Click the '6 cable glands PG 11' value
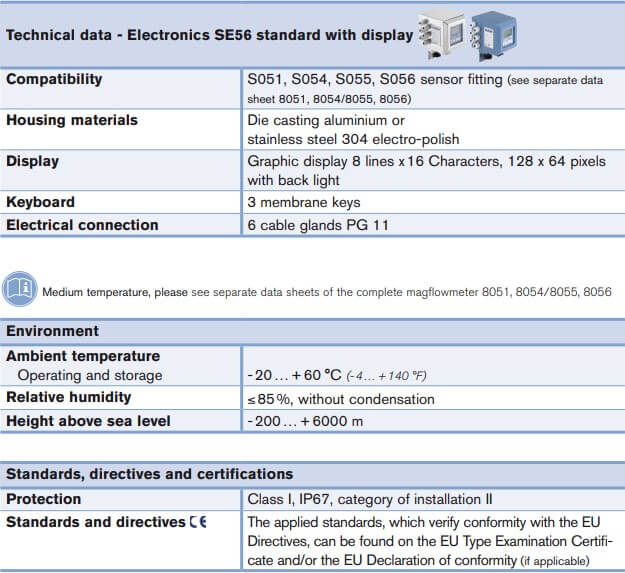The width and height of the screenshot is (625, 573). point(318,226)
